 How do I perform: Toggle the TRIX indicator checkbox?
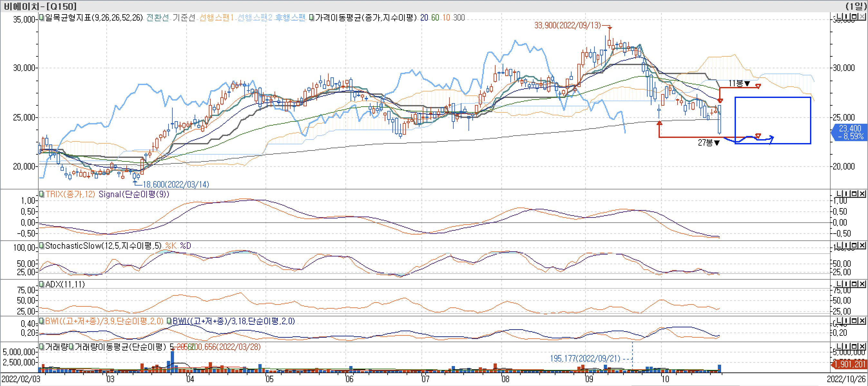click(42, 194)
